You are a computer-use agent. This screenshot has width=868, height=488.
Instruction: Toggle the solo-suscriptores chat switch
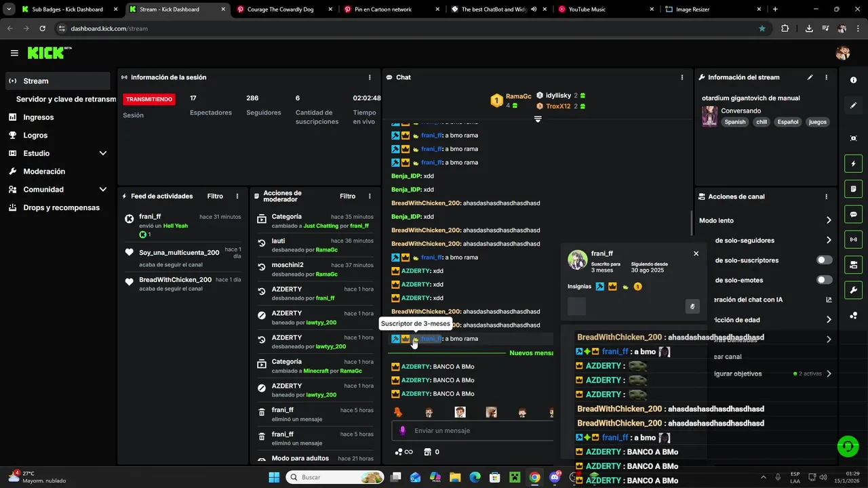click(x=824, y=260)
